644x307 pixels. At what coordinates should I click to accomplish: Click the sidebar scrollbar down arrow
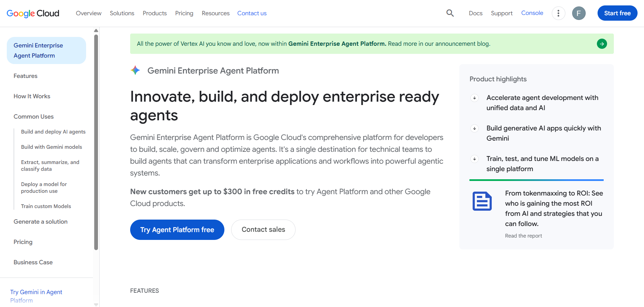click(96, 305)
